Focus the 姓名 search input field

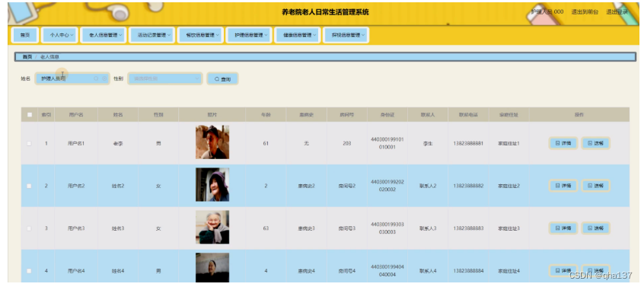pos(72,78)
